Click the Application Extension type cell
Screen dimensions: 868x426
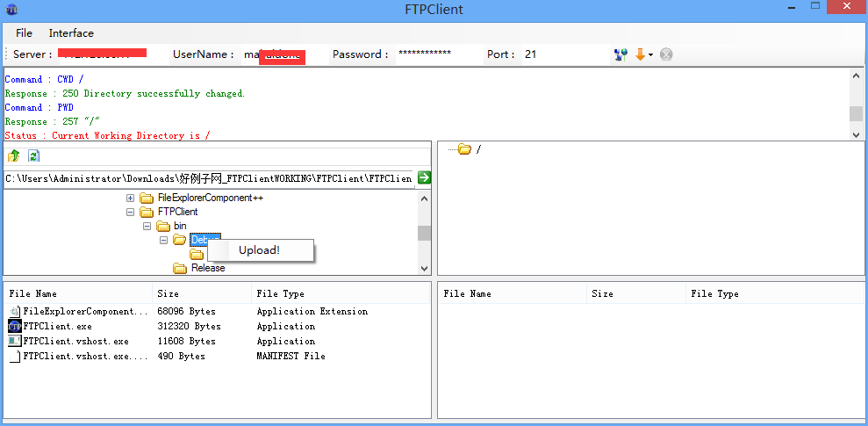coord(312,311)
